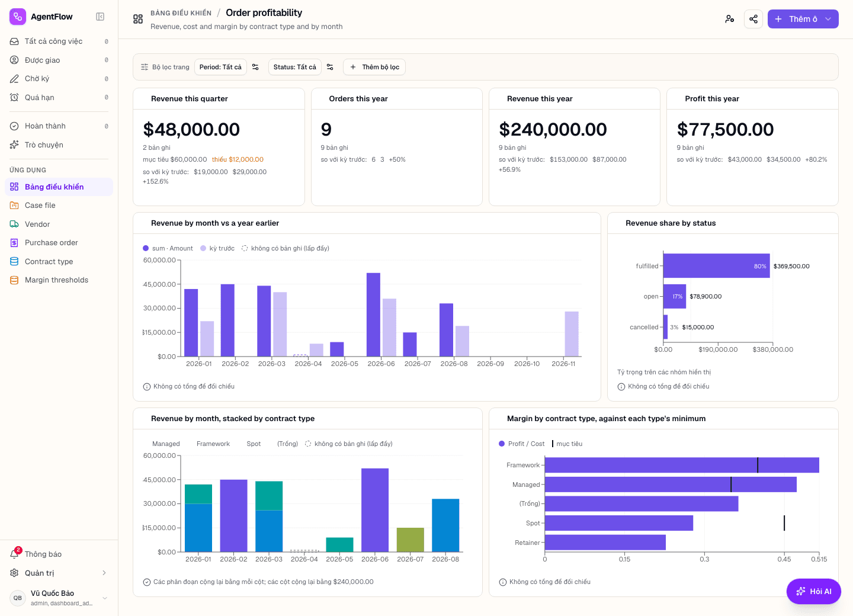Toggle the Managed legend series
Image resolution: width=853 pixels, height=616 pixels.
point(162,444)
